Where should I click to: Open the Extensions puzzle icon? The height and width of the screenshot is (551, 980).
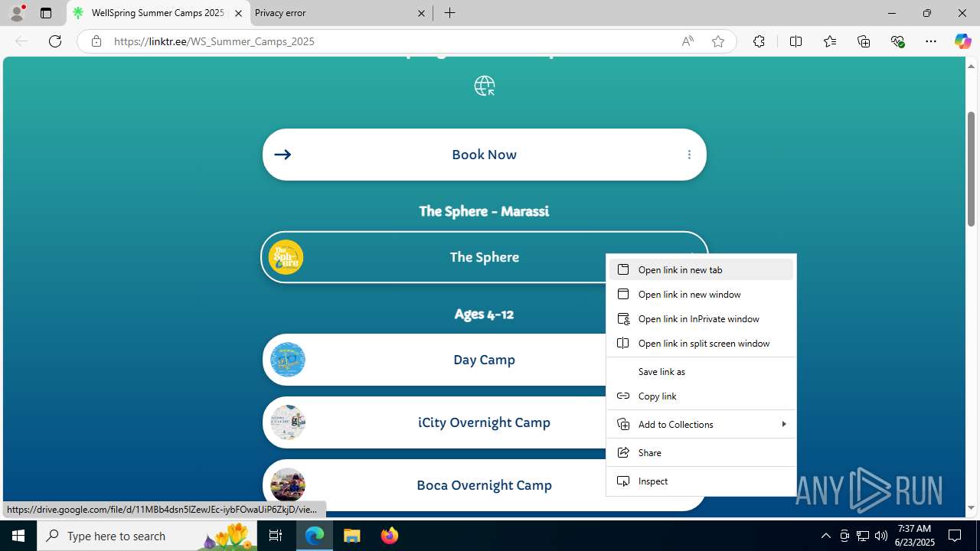759,41
